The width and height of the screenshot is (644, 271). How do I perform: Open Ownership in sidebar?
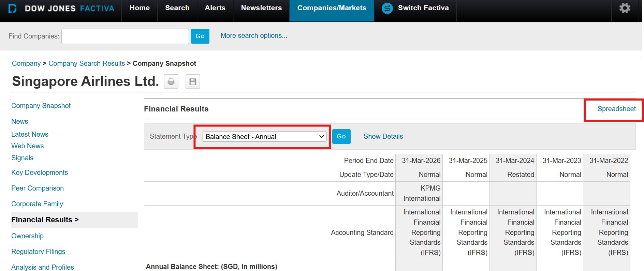point(27,236)
